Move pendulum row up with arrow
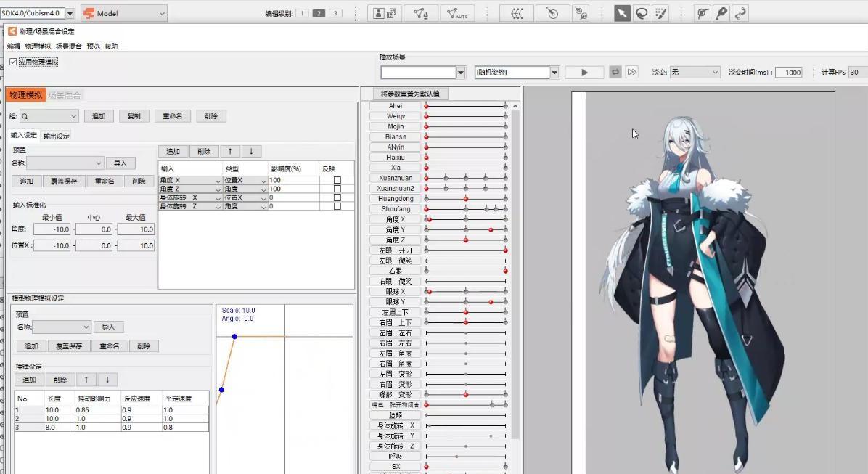Screen dimensions: 868x474 [x=86, y=380]
